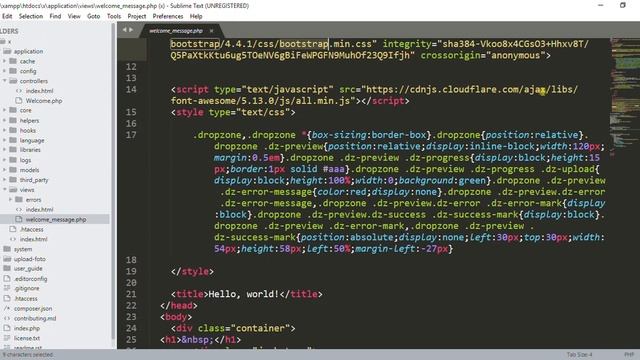Click the system folder icon
640x360 pixels.
click(7, 249)
